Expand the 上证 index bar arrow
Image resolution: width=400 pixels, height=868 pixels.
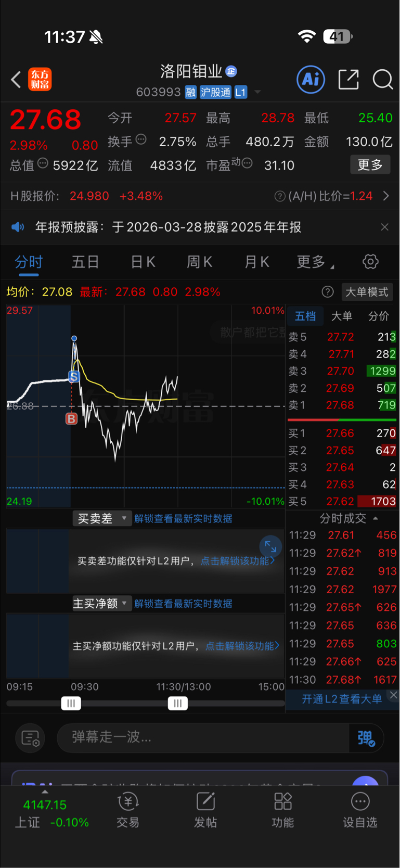45,792
